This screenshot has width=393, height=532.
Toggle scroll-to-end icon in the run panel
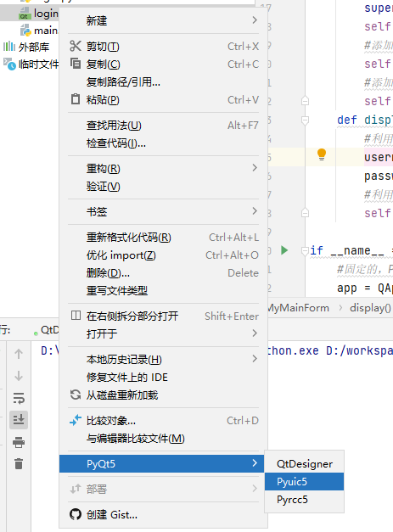[x=19, y=420]
